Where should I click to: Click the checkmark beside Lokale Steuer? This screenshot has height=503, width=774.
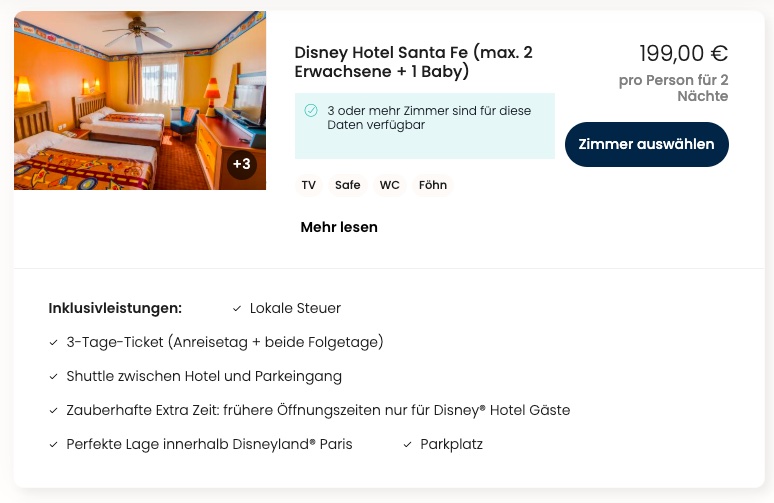click(x=236, y=309)
